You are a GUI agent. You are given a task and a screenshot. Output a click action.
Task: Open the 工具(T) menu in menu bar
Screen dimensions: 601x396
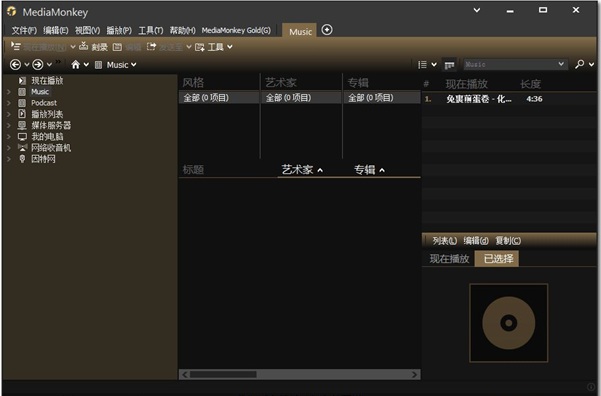[151, 30]
